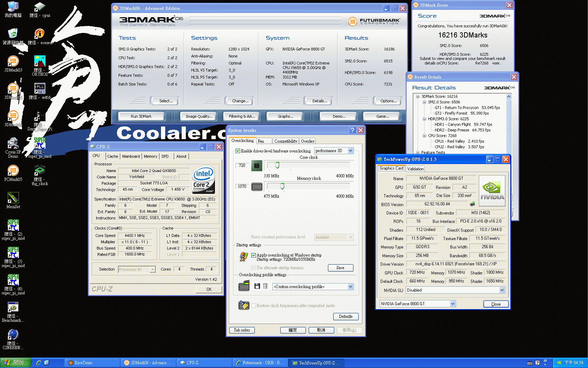Click Save in Startup settings
588x368 pixels.
pyautogui.click(x=340, y=268)
